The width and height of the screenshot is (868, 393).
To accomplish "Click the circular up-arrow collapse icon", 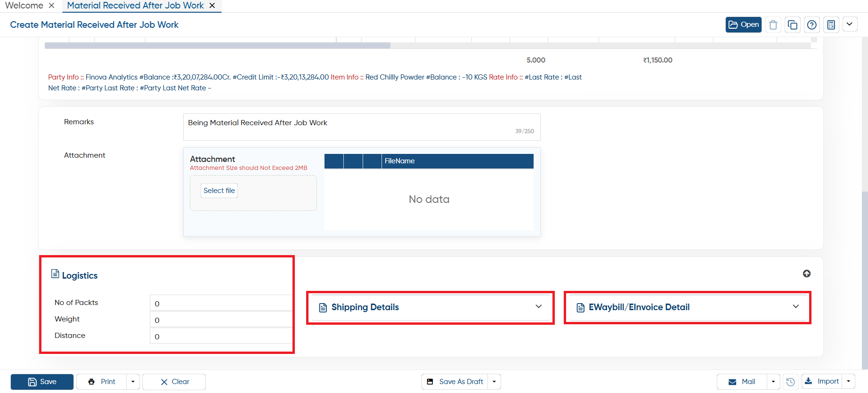I will coord(807,273).
